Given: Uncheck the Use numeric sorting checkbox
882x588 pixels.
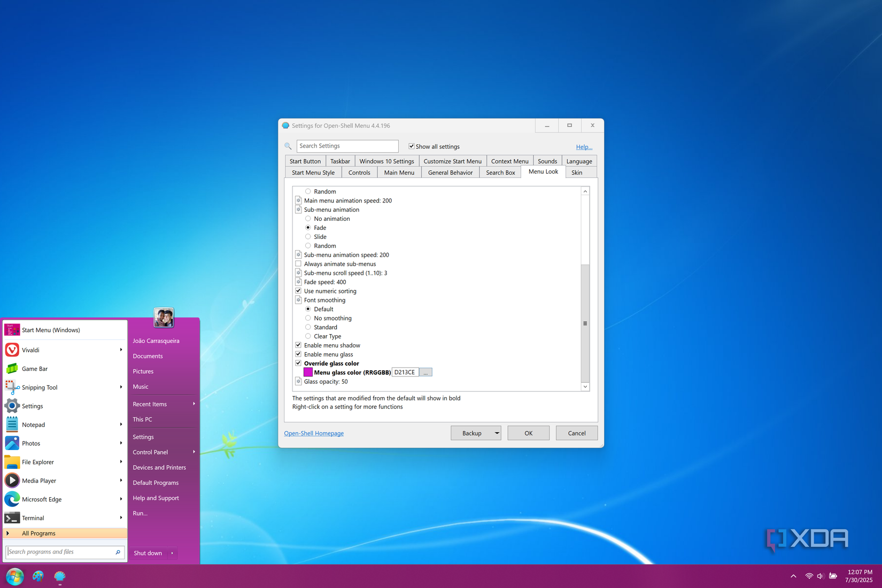Looking at the screenshot, I should point(298,290).
